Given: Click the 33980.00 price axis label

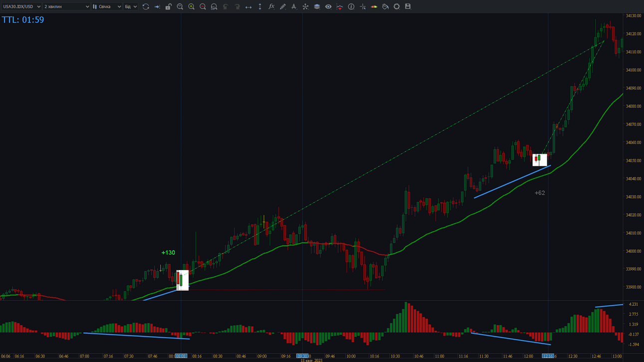Looking at the screenshot, I should [x=633, y=287].
